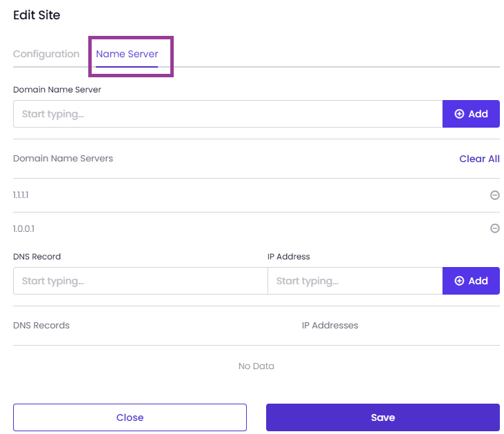Add the DNS record and IP pair
Screen dimensions: 504x434
click(x=471, y=281)
